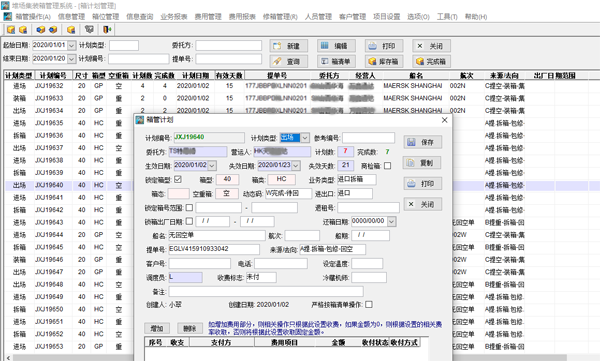
Task: Click the 增加 button in the fee section
Action: click(157, 328)
